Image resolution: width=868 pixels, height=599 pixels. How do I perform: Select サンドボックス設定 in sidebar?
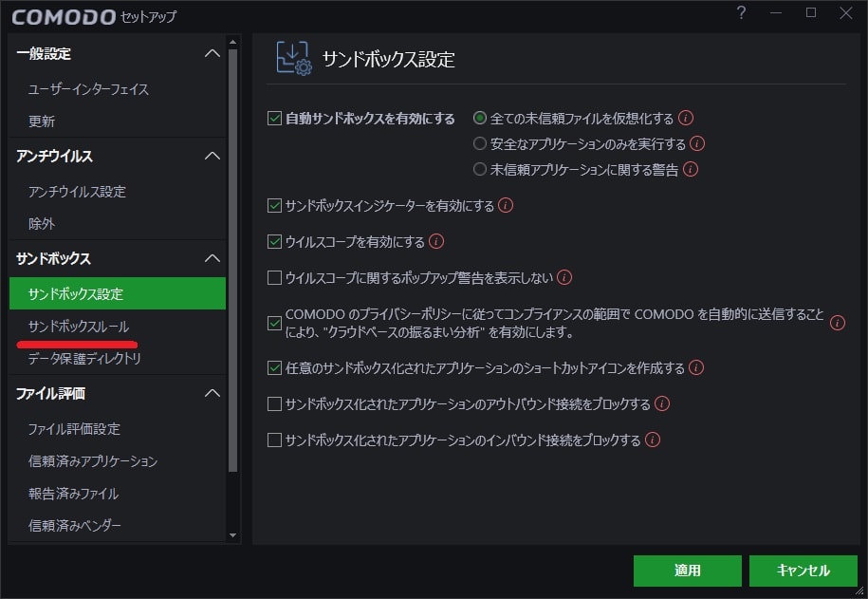[118, 293]
